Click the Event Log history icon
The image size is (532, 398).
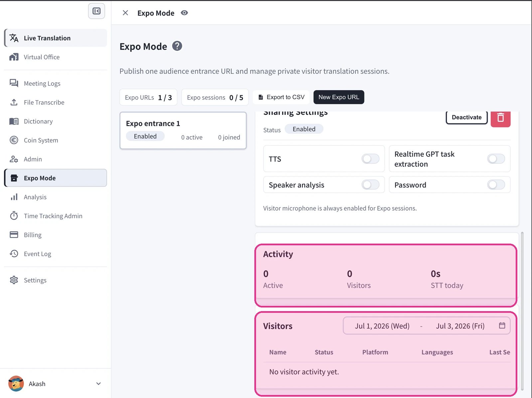tap(14, 254)
